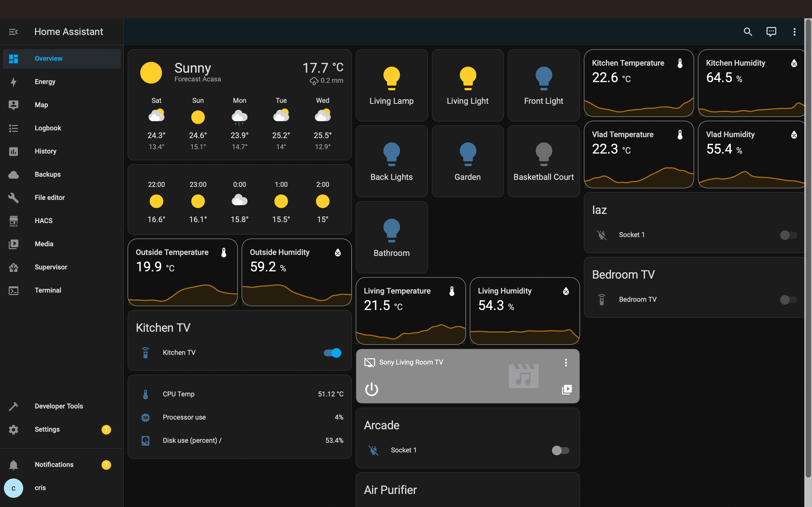Viewport: 812px width, 507px height.
Task: Open the Sony Living Room TV options menu
Action: [566, 362]
